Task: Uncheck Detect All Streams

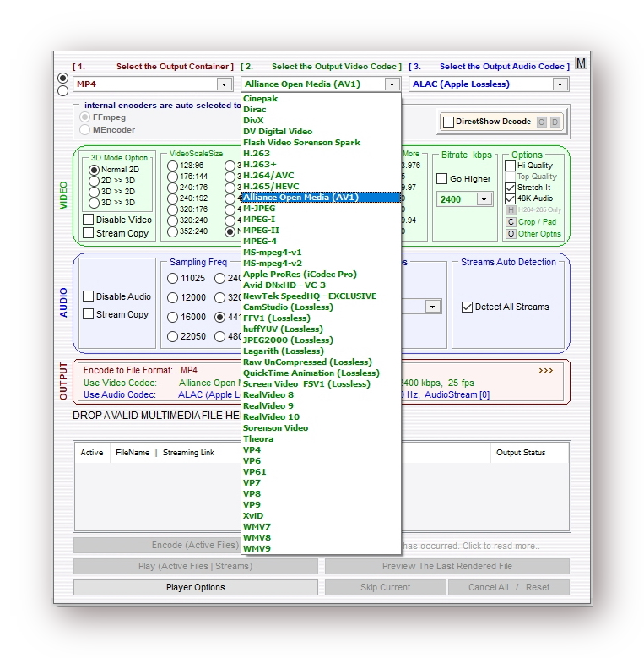Action: (467, 307)
